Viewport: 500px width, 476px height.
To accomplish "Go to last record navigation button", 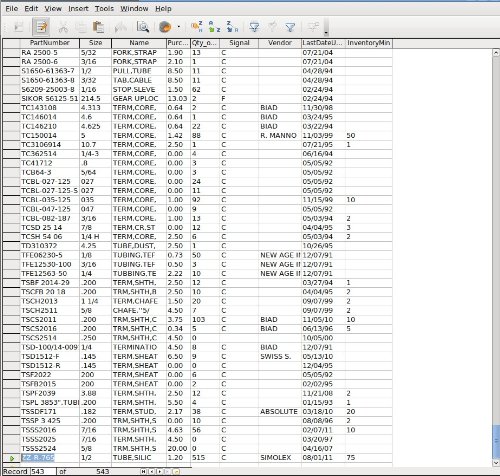I will pos(168,471).
